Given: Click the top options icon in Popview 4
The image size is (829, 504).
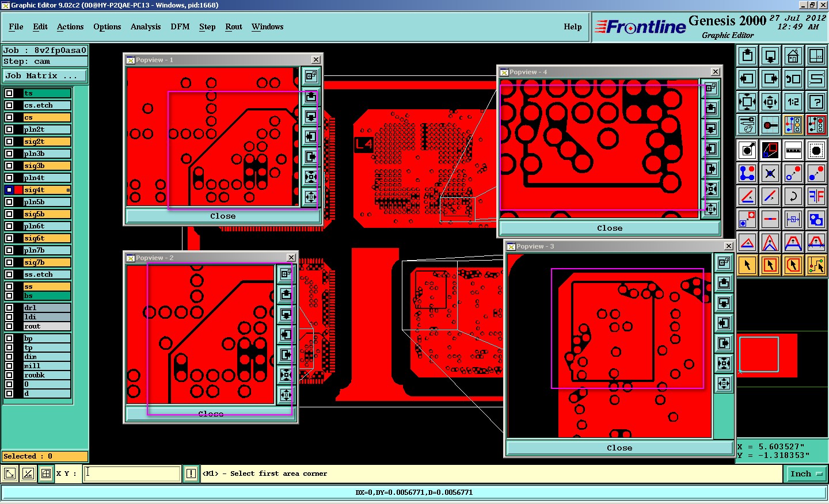Looking at the screenshot, I should coord(711,87).
